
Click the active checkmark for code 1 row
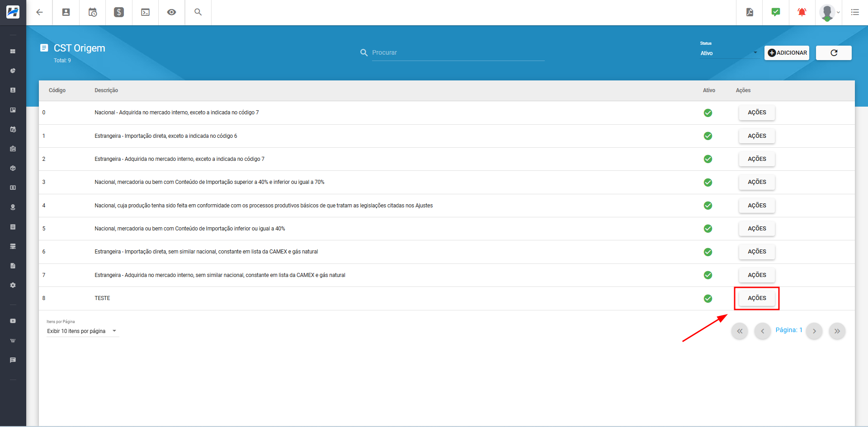pos(708,136)
